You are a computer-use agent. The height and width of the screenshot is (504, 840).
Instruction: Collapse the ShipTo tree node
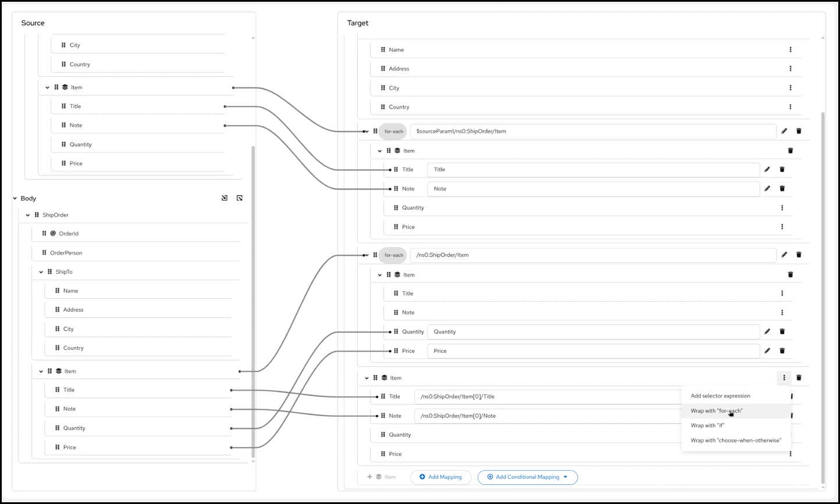(40, 271)
